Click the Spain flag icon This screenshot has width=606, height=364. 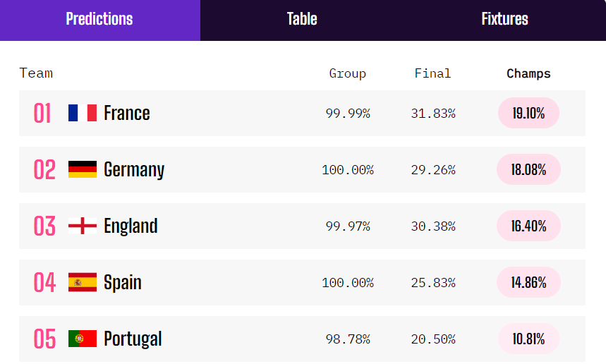83,282
